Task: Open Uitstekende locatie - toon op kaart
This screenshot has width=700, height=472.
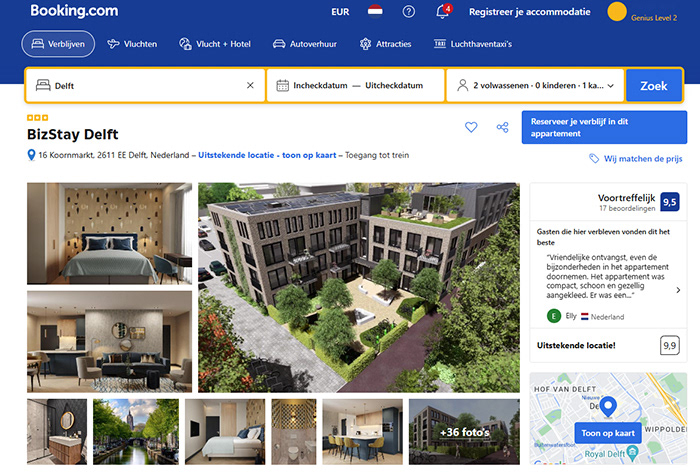Action: pyautogui.click(x=267, y=155)
